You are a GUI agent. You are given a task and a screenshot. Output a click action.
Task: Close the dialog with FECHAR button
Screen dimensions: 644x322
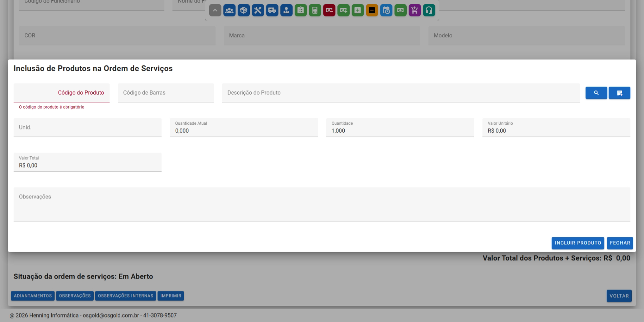pos(620,243)
